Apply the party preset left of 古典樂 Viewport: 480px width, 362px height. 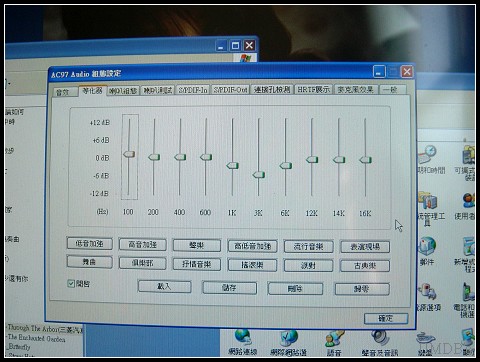(308, 266)
